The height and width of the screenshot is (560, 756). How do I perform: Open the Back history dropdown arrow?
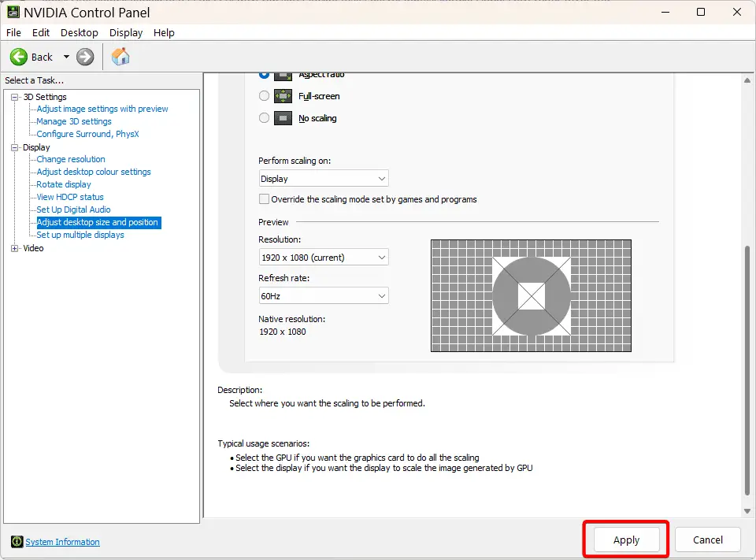click(66, 57)
